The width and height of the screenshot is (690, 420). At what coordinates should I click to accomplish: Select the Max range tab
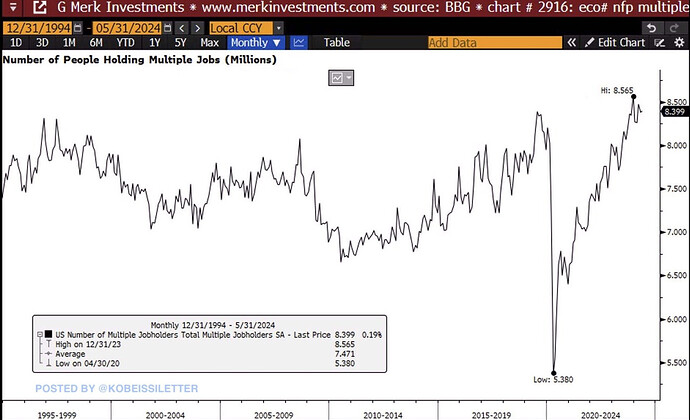point(210,43)
